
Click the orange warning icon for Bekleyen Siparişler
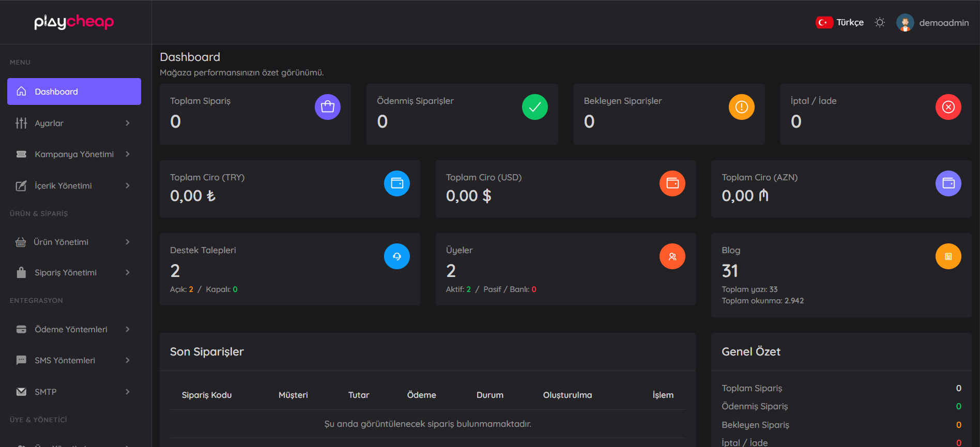[741, 107]
